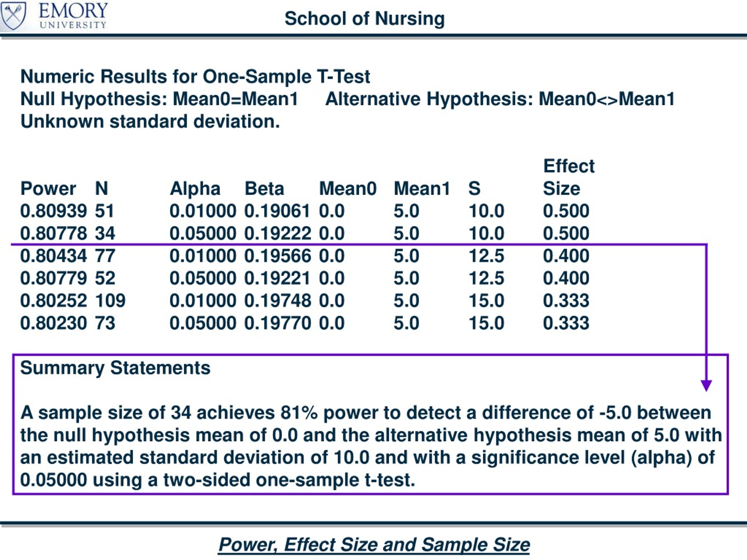This screenshot has width=747, height=560.
Task: Select the Numeric Results for One-Sample T-Test title
Action: tap(195, 76)
